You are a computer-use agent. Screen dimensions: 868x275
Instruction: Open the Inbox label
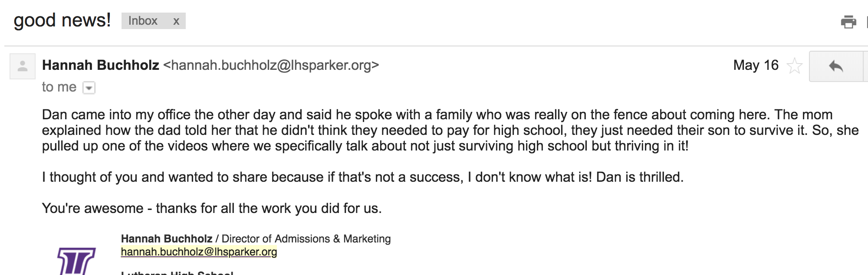click(x=143, y=21)
